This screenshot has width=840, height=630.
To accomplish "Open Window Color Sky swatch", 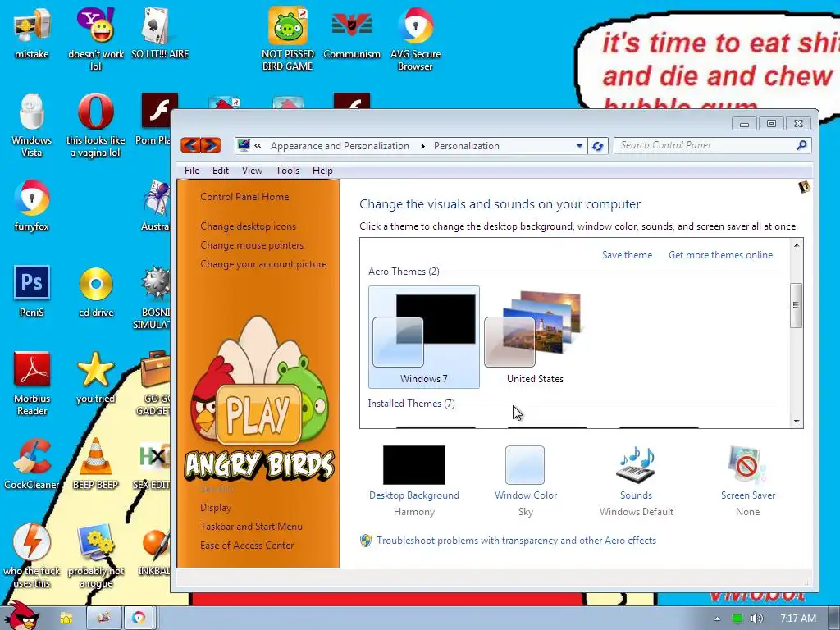I will coord(525,465).
